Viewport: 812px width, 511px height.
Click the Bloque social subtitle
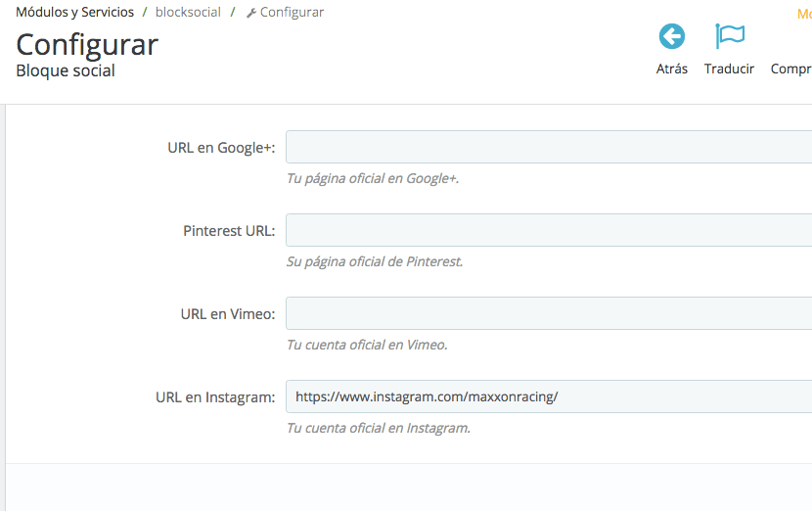click(x=66, y=71)
